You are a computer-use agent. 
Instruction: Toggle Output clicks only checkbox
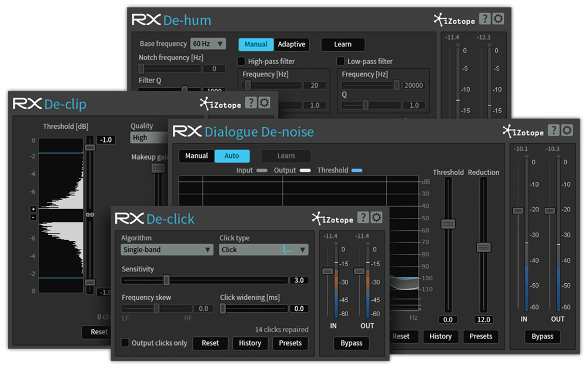pos(125,343)
